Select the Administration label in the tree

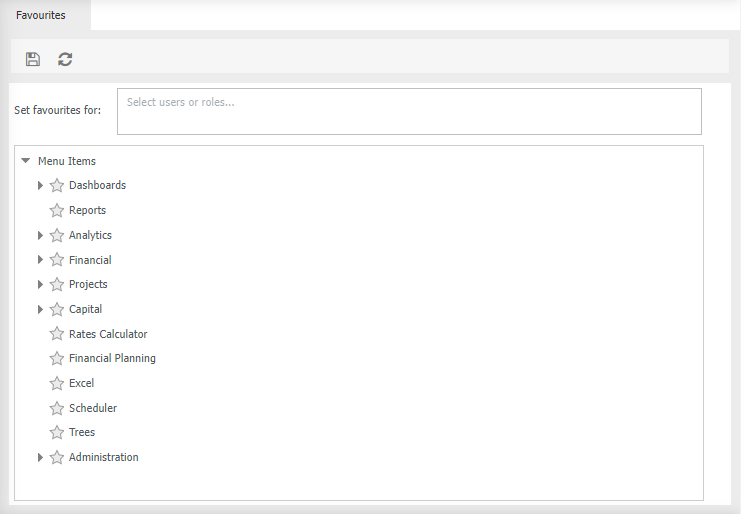coord(103,457)
